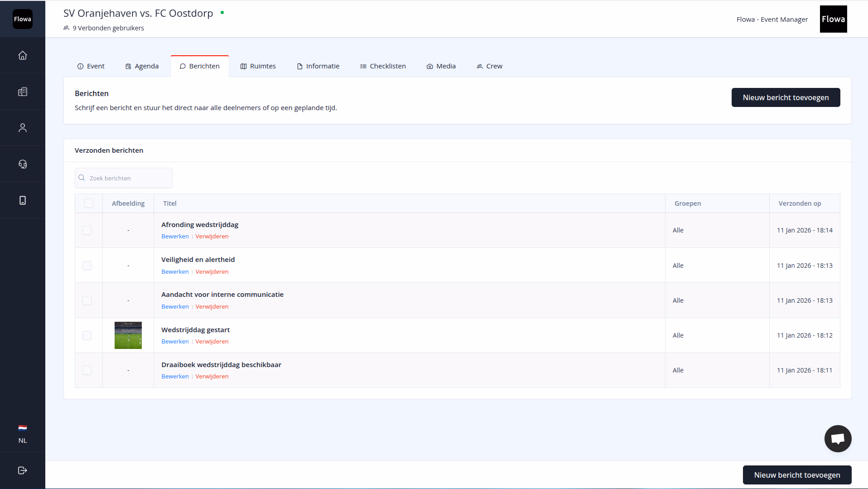Open the chat bubble widget
Image resolution: width=868 pixels, height=489 pixels.
[838, 438]
